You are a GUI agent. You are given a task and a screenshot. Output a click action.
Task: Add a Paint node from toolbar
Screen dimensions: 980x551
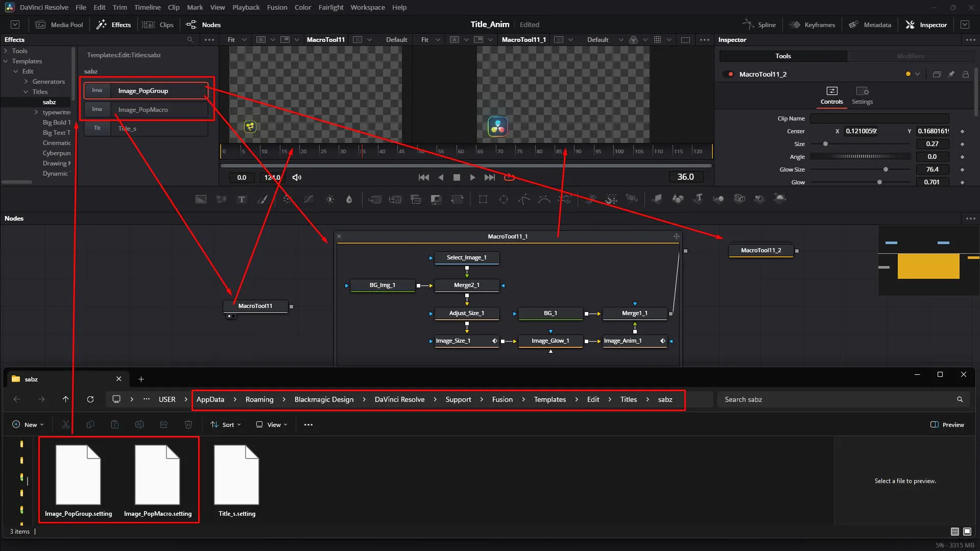pos(262,199)
